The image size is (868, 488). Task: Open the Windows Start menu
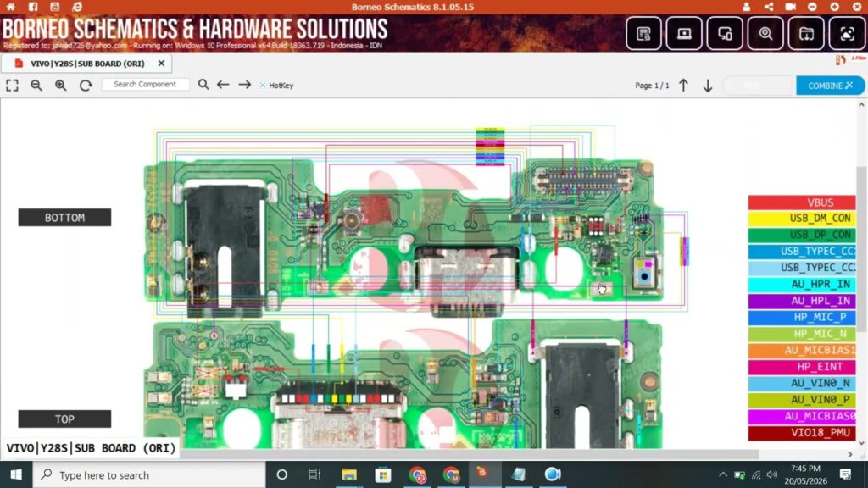point(16,474)
